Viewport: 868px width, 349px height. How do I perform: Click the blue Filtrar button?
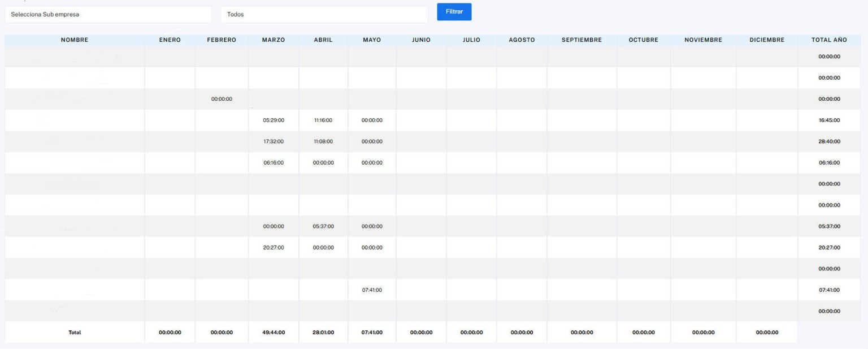454,12
